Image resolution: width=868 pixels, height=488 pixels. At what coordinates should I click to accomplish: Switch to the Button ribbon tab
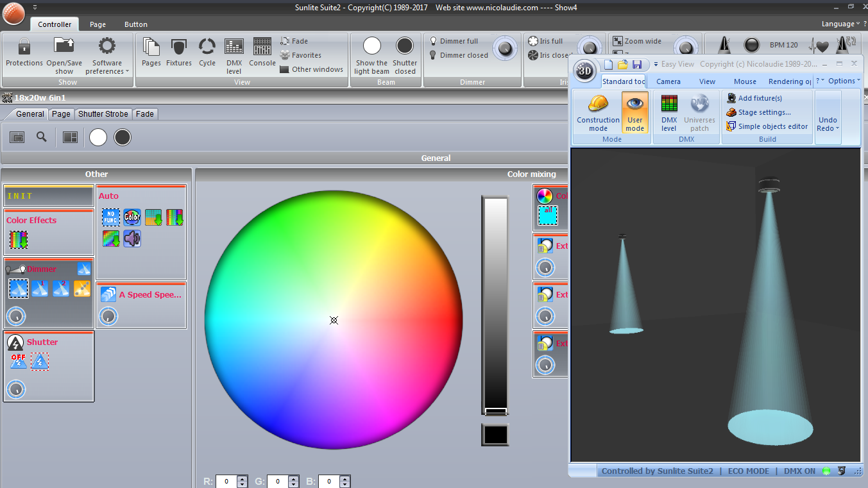click(x=136, y=24)
